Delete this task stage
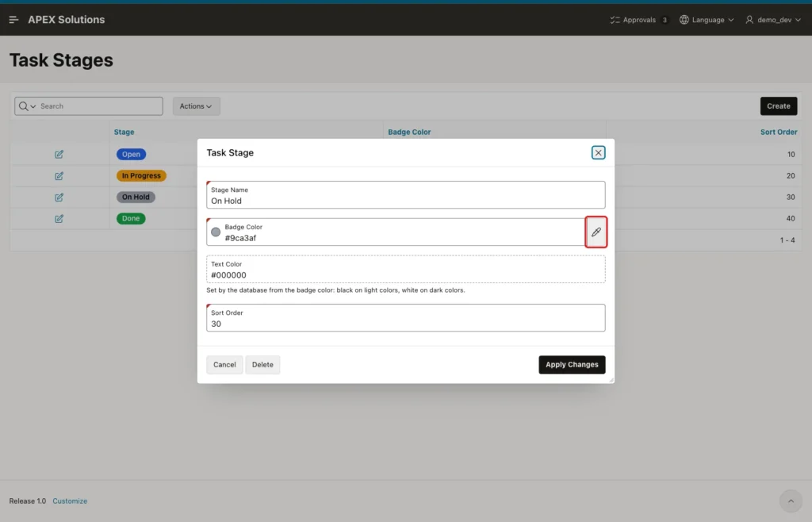 tap(262, 365)
